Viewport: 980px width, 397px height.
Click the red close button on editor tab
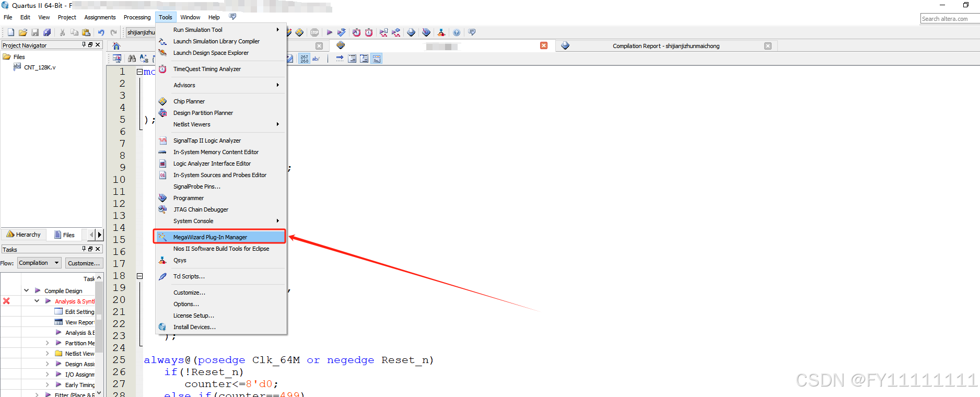pos(544,45)
